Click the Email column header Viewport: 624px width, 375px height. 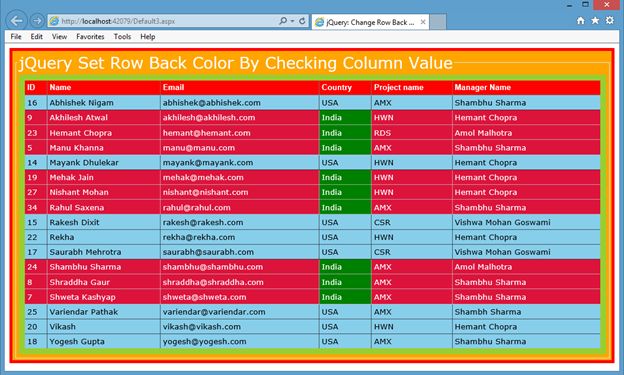tap(240, 88)
